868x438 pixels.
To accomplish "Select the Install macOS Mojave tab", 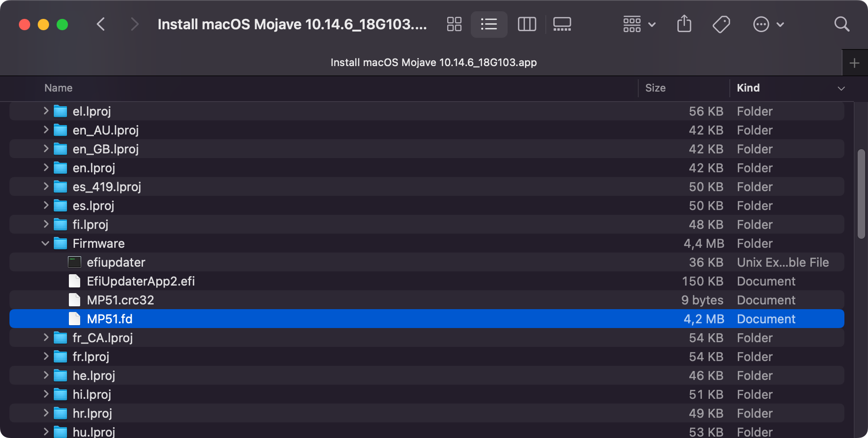I will pos(434,62).
